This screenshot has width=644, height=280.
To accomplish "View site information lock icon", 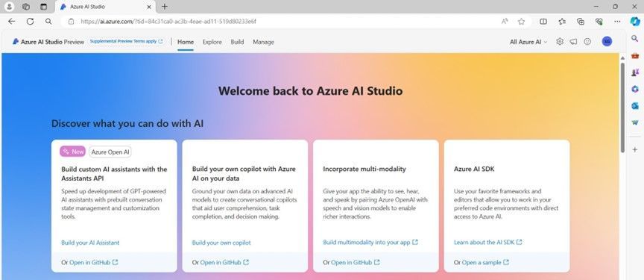I will 71,22.
